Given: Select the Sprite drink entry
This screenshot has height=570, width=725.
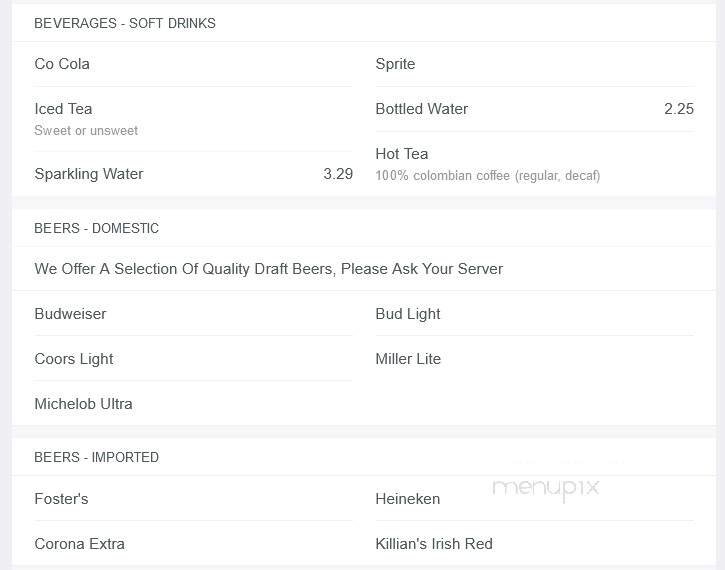Looking at the screenshot, I should coord(395,64).
